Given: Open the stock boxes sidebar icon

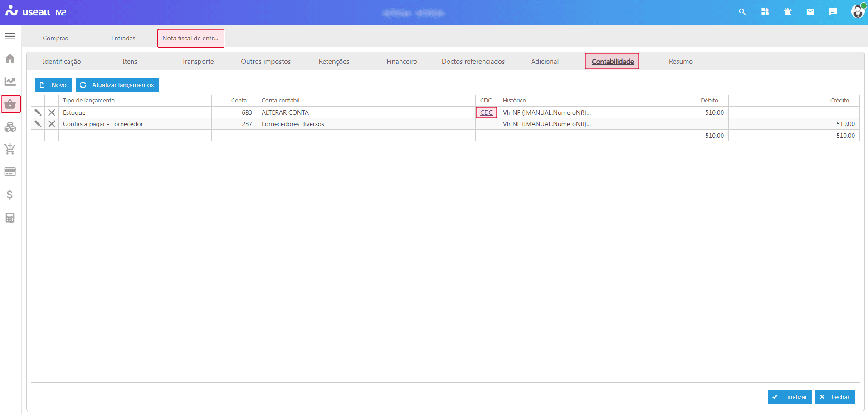Looking at the screenshot, I should 10,127.
